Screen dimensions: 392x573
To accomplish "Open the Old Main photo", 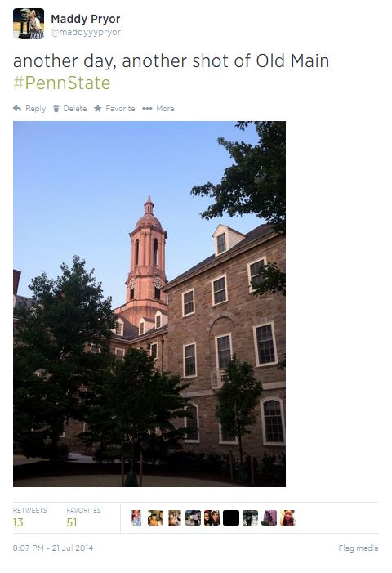I will coord(149,304).
